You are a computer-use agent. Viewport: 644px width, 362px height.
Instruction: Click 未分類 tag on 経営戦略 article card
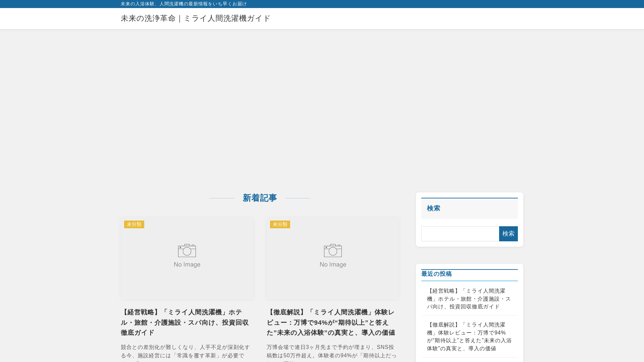click(x=134, y=224)
